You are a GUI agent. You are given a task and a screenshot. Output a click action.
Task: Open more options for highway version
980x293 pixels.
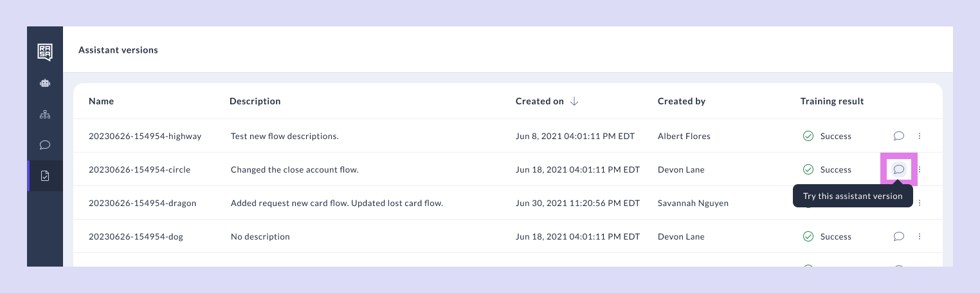pos(920,136)
